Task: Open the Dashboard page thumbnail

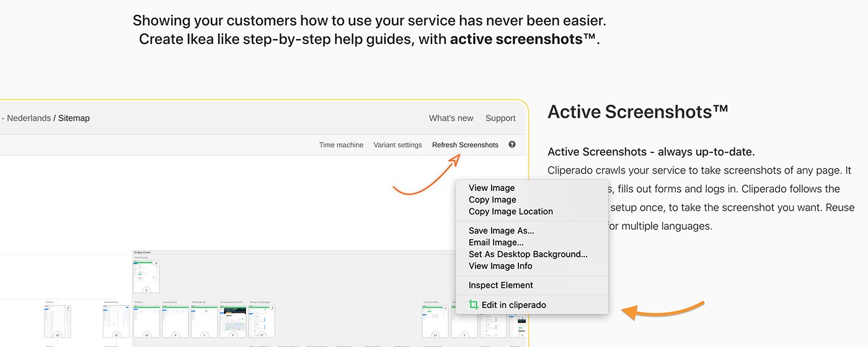Action: pos(146,276)
